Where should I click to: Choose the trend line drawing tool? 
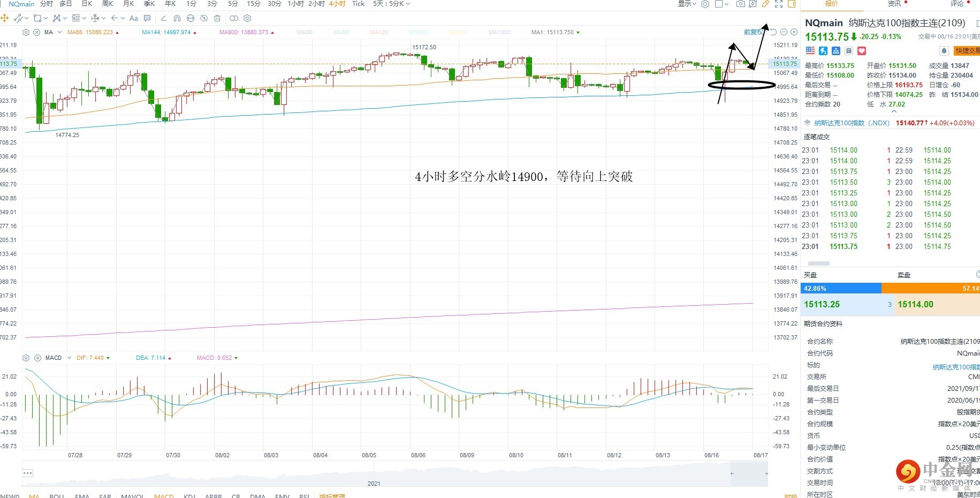pyautogui.click(x=18, y=18)
